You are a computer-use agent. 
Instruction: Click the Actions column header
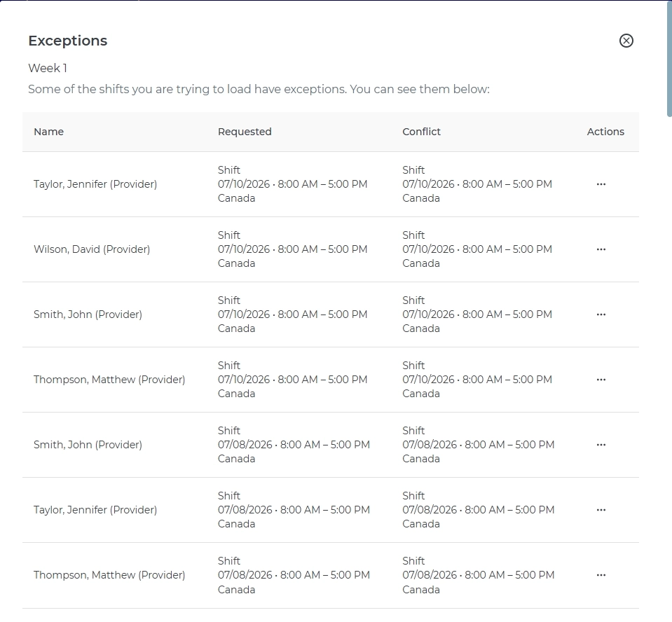[x=605, y=132]
